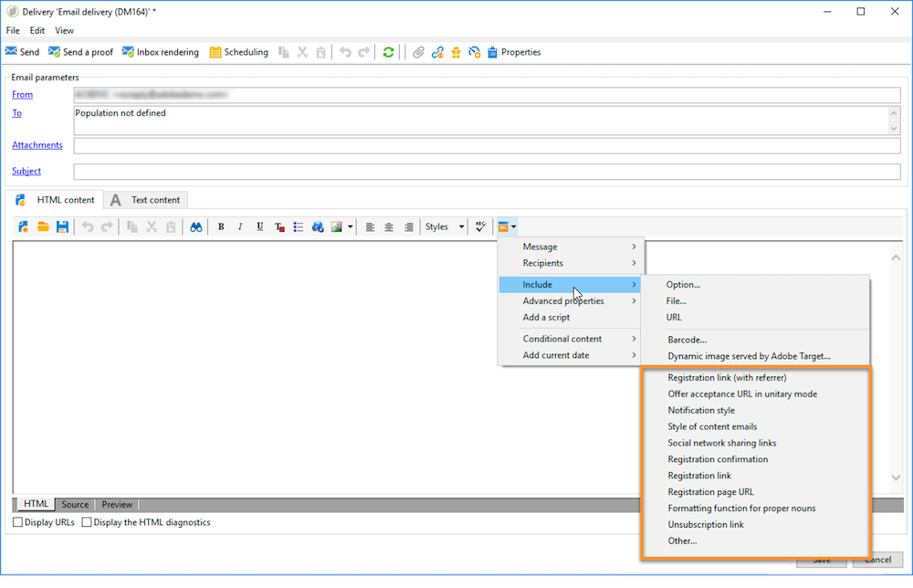Open the Scheduling calendar tool
The width and height of the screenshot is (913, 588).
point(238,52)
